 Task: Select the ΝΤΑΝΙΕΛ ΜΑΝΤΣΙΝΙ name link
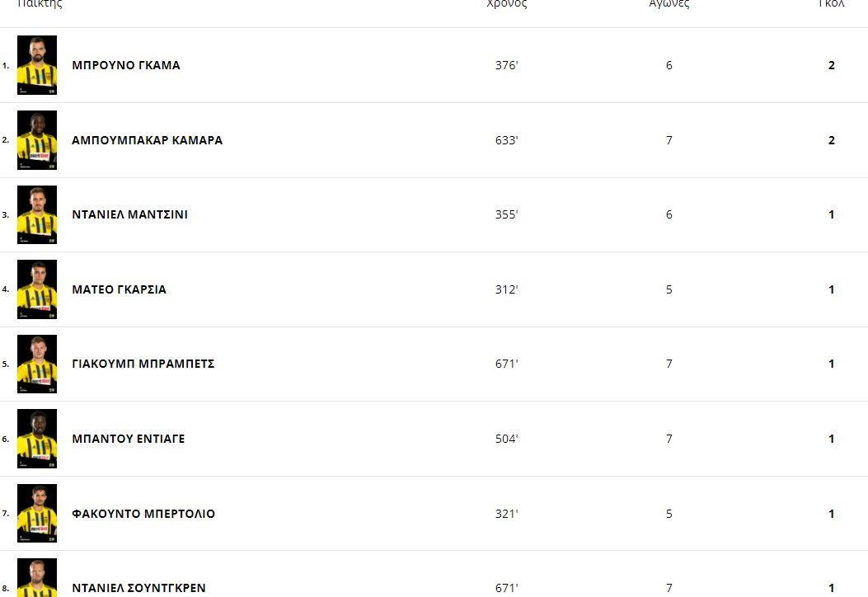130,214
